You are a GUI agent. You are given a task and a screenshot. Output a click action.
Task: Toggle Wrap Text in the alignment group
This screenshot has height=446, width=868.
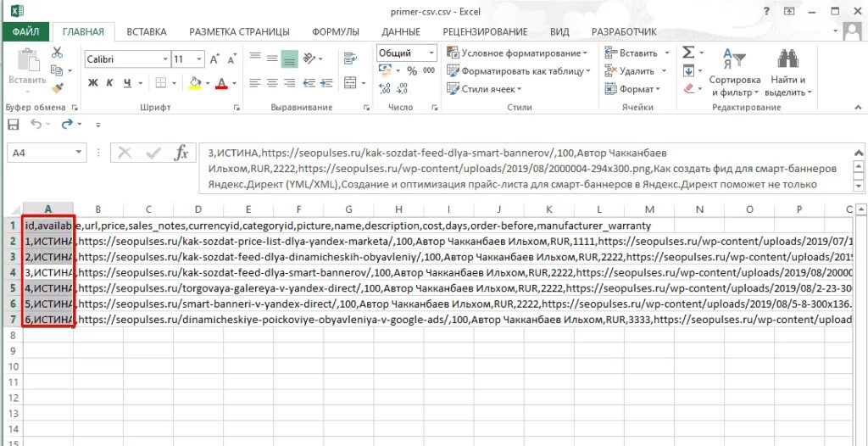[x=350, y=59]
